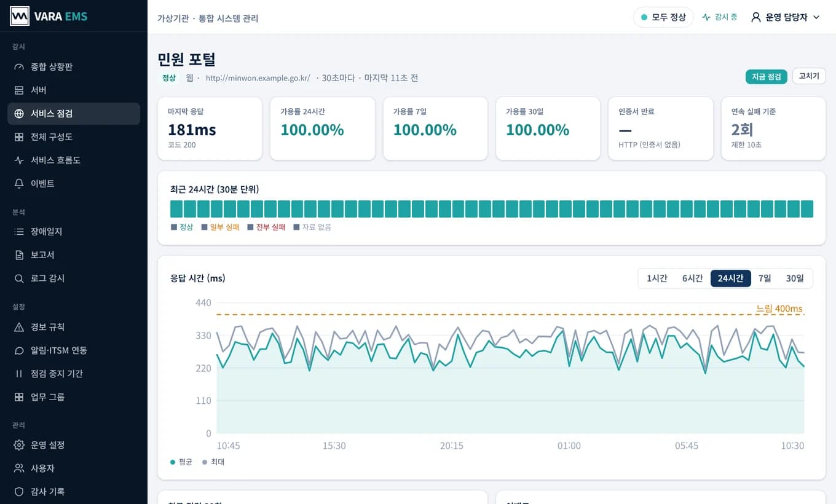Switch chart range to 1시간

tap(657, 278)
